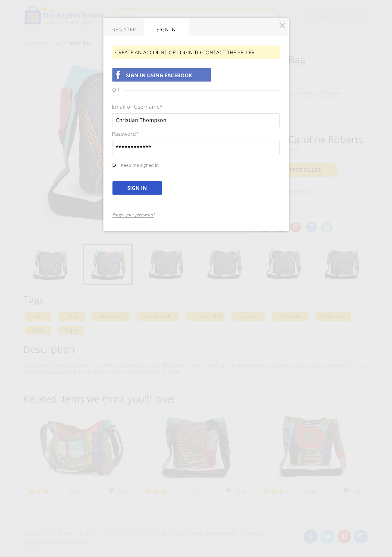Screen dimensions: 392x557
Task: Click the ES marketplace logo
Action: tap(64, 16)
